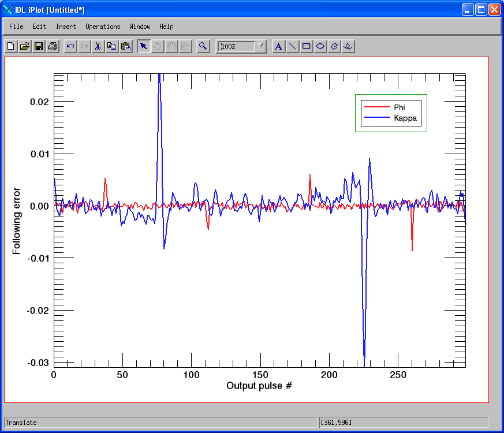Open the Help menu

166,27
